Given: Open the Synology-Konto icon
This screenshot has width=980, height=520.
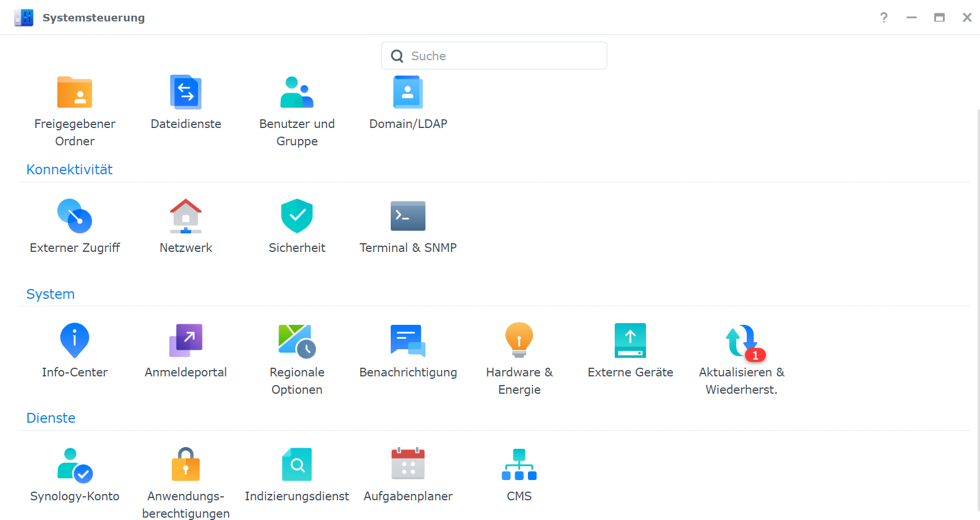Looking at the screenshot, I should tap(75, 464).
